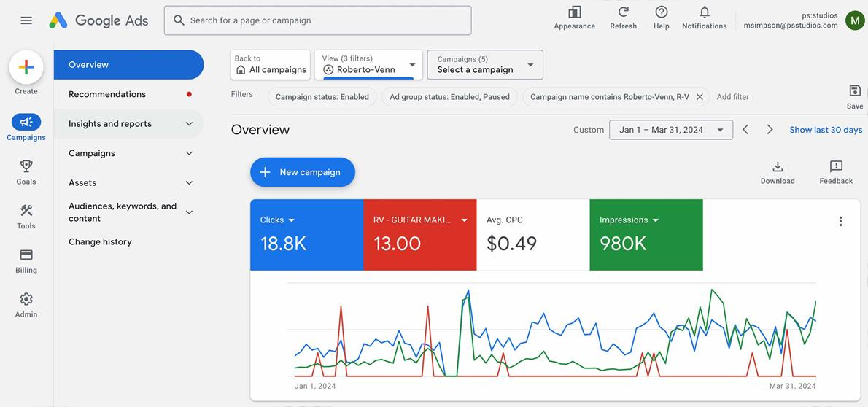Click the search for page or campaign field

click(x=317, y=20)
